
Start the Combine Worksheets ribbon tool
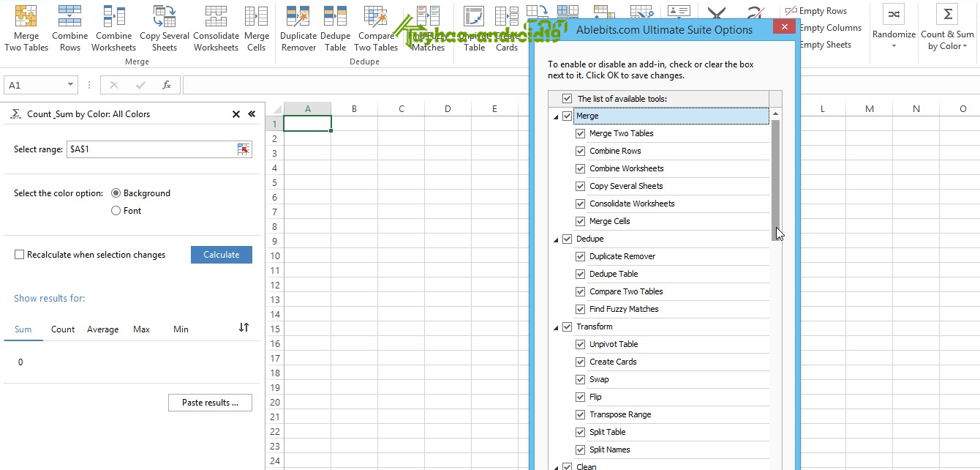click(113, 28)
